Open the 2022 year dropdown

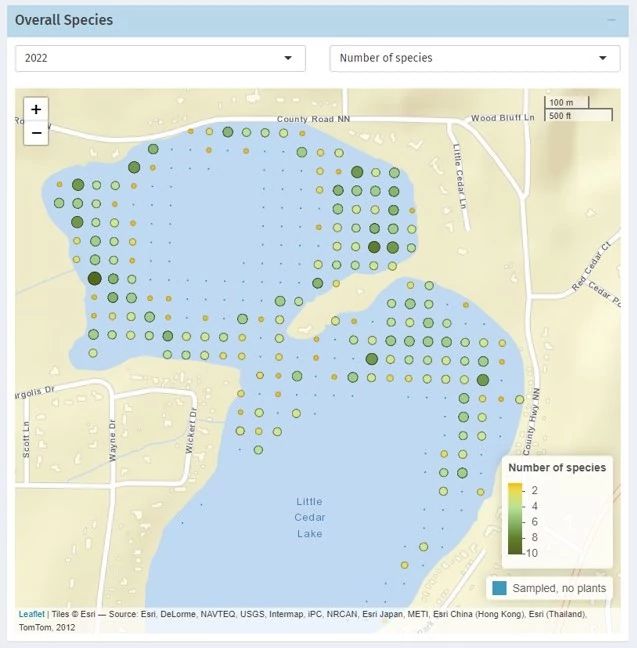[x=160, y=58]
